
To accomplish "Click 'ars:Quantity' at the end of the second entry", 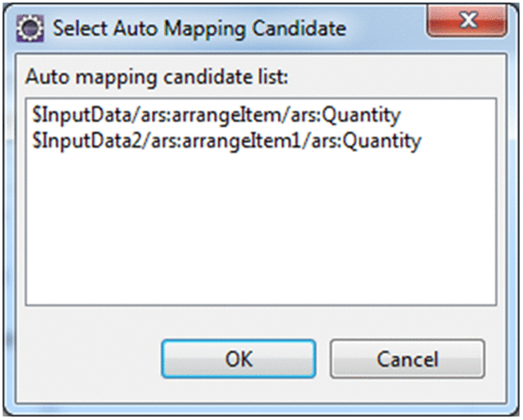I will tap(378, 141).
